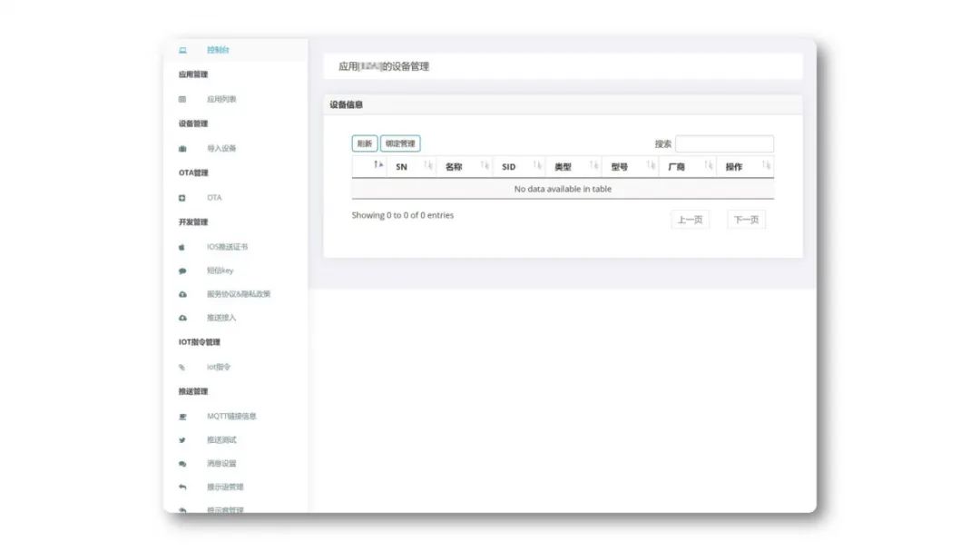Click the Apple icon for IOS推送证书
The image size is (980, 551).
pyautogui.click(x=181, y=248)
